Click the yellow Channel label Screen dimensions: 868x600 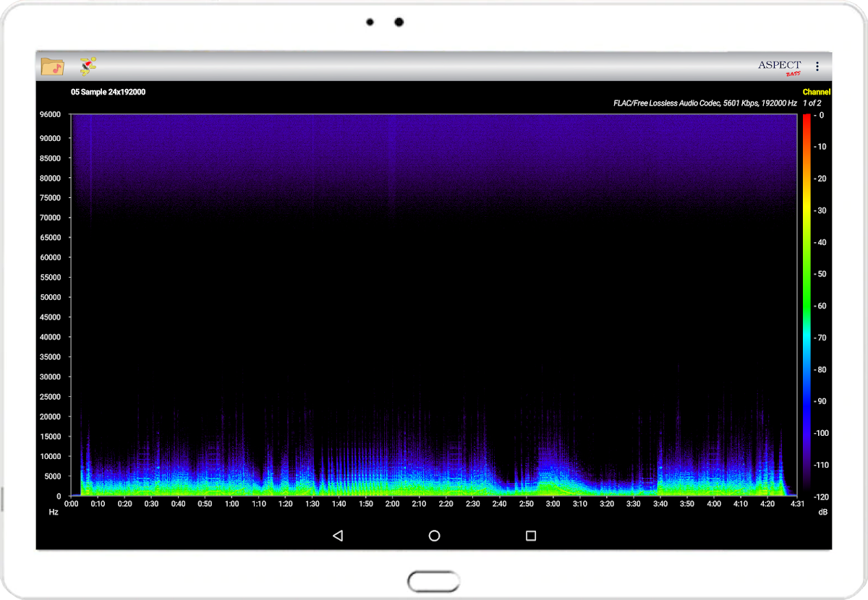point(816,92)
